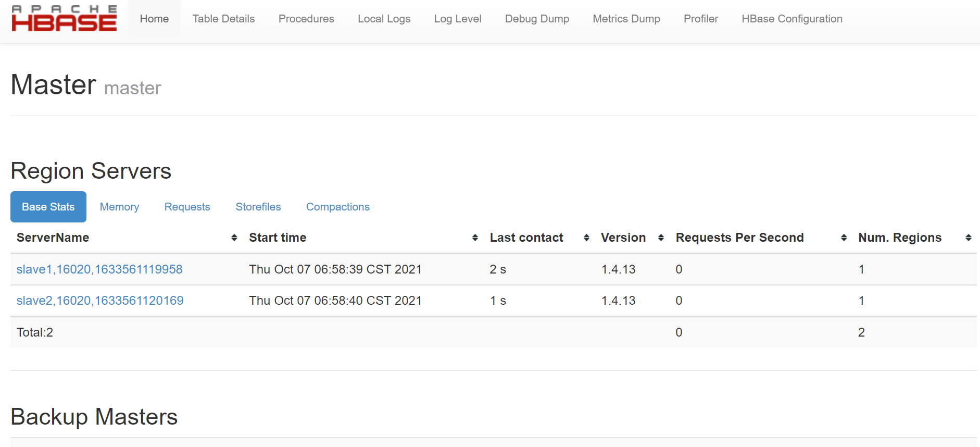Click the Start time column header

pyautogui.click(x=278, y=238)
